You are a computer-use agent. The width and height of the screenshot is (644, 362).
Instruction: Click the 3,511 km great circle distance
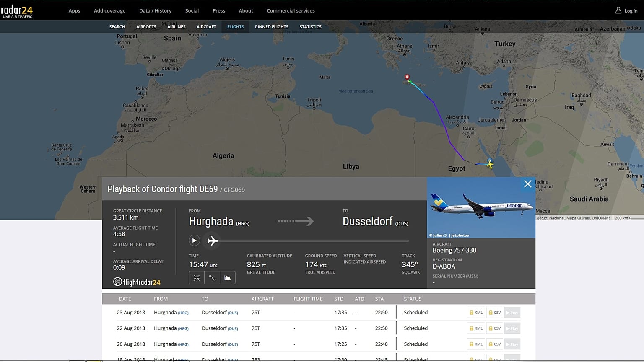pyautogui.click(x=125, y=217)
